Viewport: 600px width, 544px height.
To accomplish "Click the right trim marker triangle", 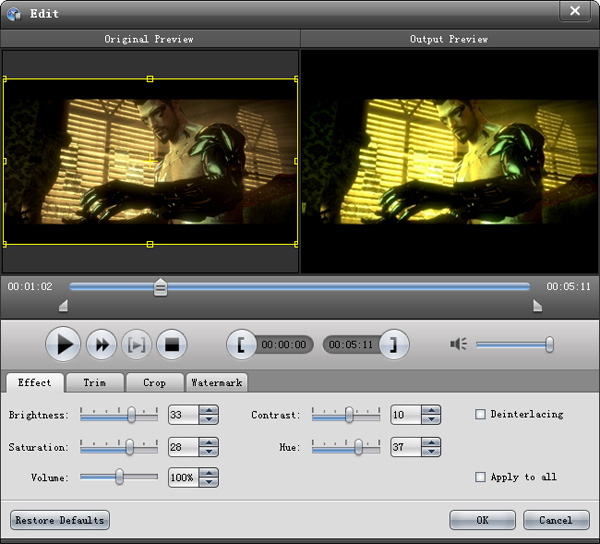I will 537,306.
